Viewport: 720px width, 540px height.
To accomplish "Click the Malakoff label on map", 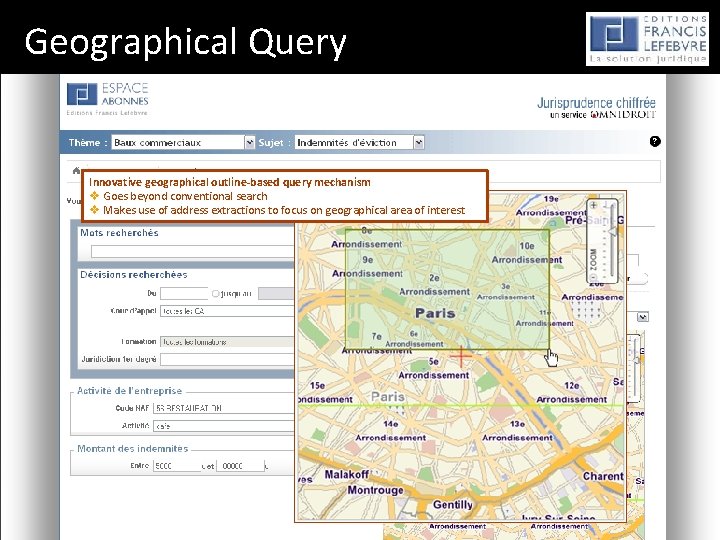I will [x=347, y=474].
